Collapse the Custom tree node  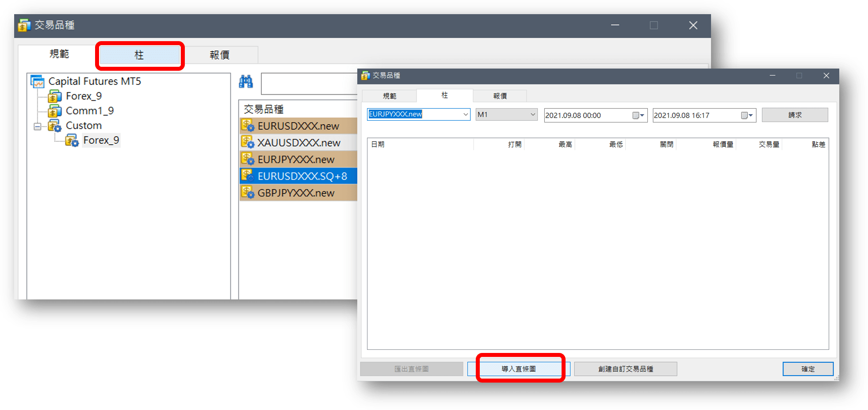pos(38,126)
